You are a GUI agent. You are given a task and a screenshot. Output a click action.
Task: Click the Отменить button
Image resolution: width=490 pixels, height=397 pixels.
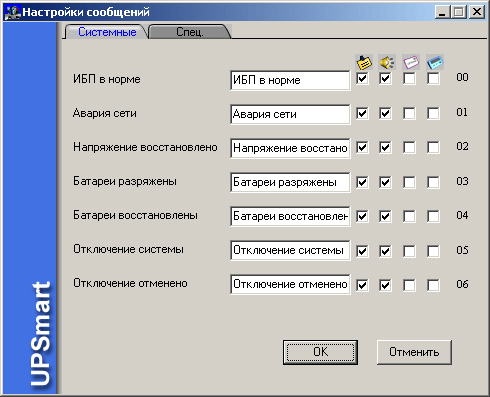pos(414,352)
